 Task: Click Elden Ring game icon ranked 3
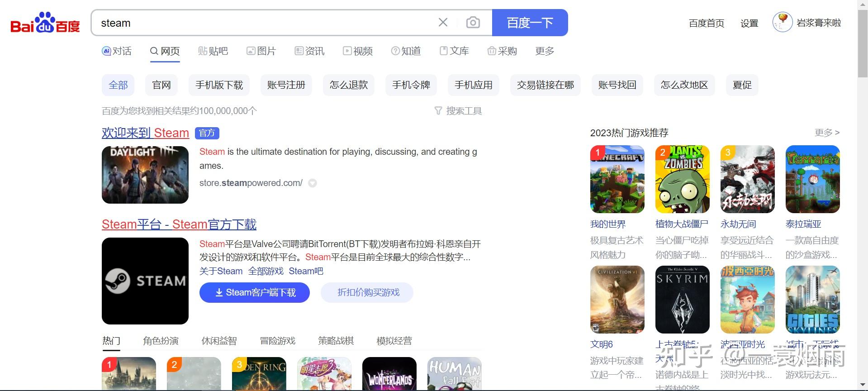tap(259, 374)
